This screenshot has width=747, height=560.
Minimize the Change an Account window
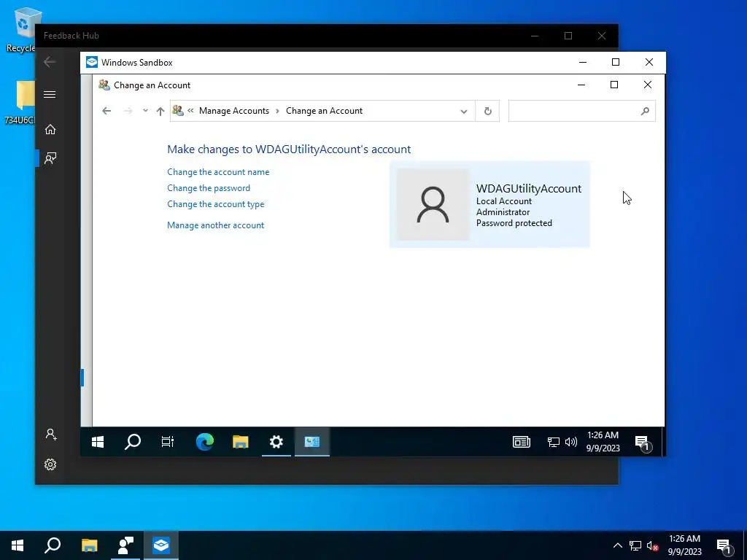(x=581, y=85)
